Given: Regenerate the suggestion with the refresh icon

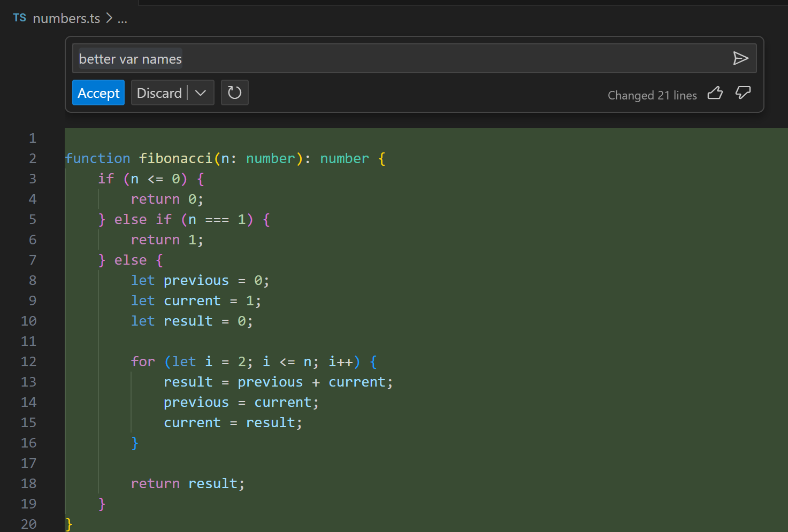Looking at the screenshot, I should [x=234, y=92].
